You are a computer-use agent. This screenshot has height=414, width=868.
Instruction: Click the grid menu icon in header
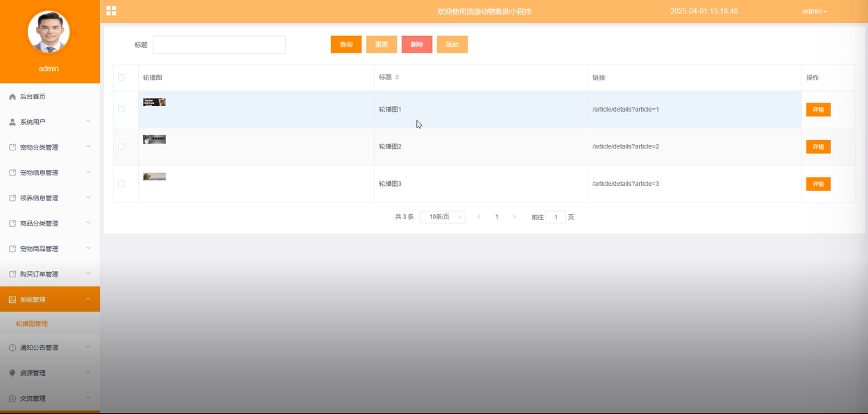click(x=111, y=10)
